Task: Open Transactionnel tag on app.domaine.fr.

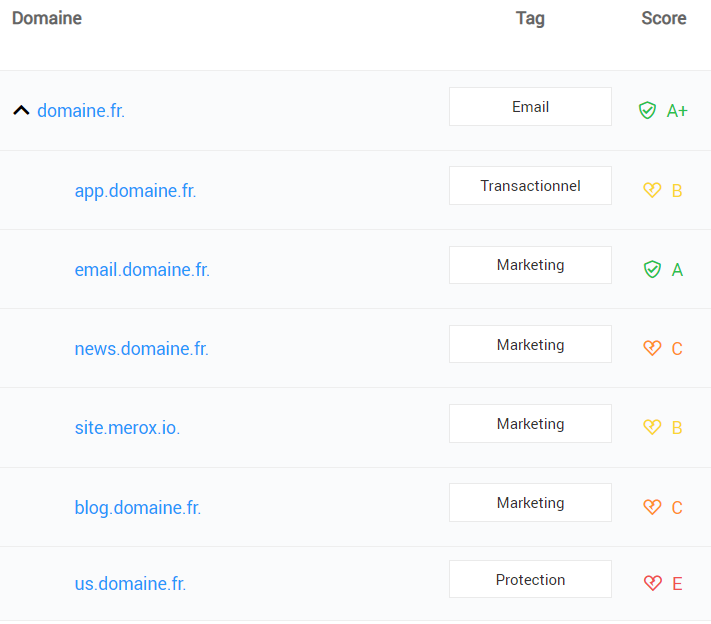Action: (x=530, y=186)
